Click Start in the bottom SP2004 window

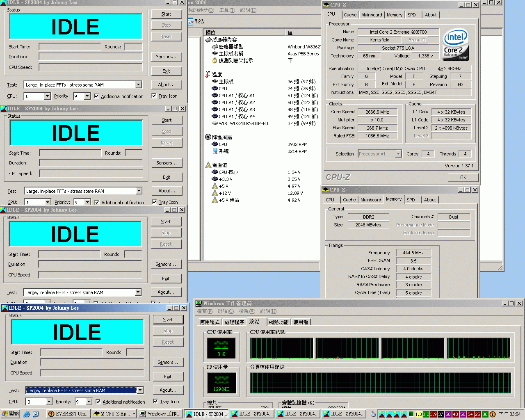[x=168, y=320]
